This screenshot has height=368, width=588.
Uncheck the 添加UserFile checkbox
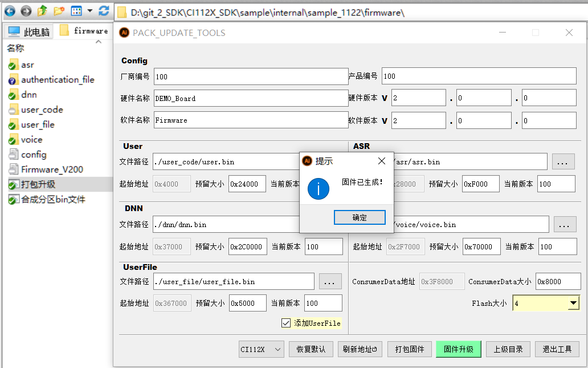pos(285,323)
